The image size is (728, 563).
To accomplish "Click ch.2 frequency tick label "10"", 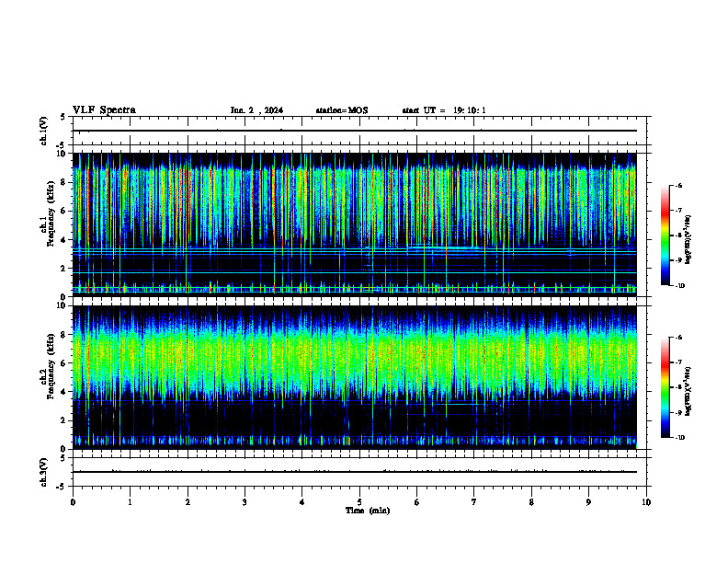I will click(x=62, y=305).
